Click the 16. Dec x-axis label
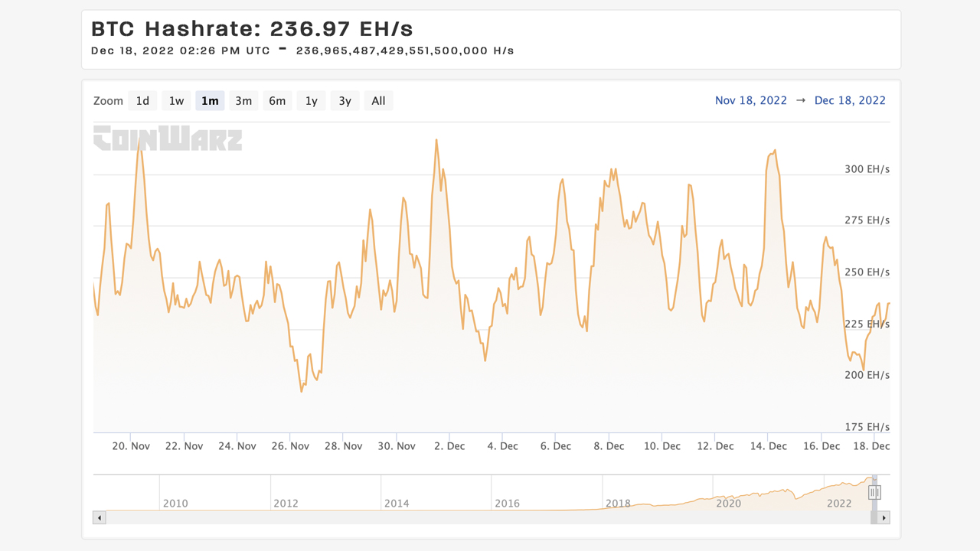 [x=821, y=446]
